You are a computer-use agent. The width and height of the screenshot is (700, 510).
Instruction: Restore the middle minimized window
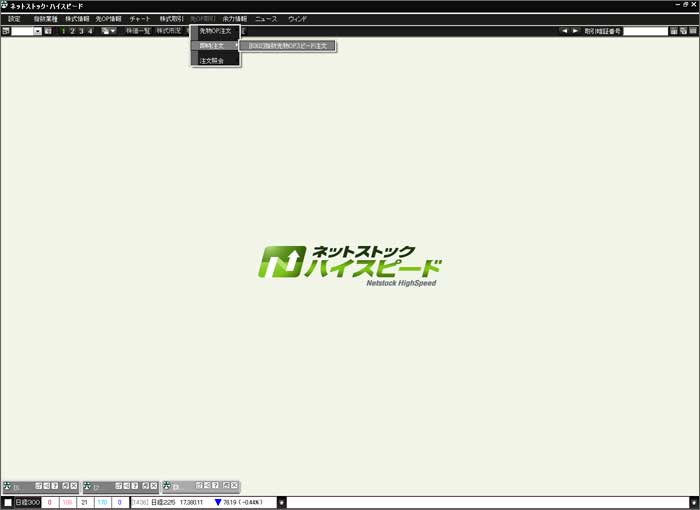(x=145, y=486)
